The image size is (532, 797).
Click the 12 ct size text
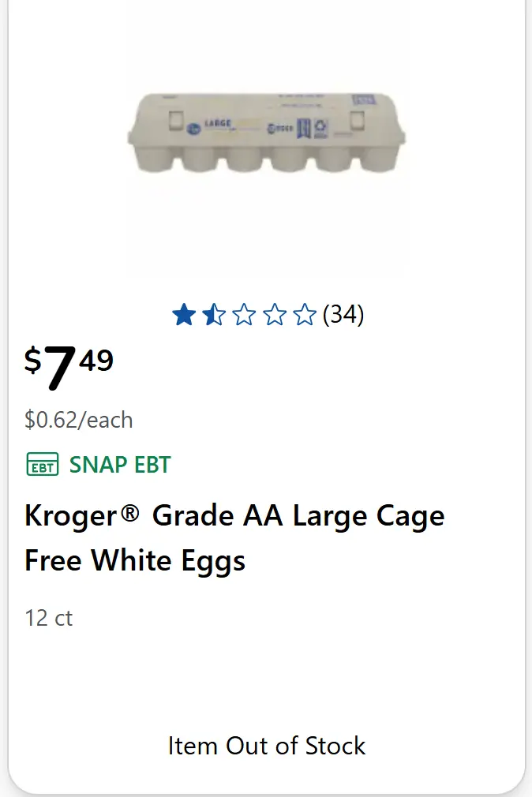[49, 618]
